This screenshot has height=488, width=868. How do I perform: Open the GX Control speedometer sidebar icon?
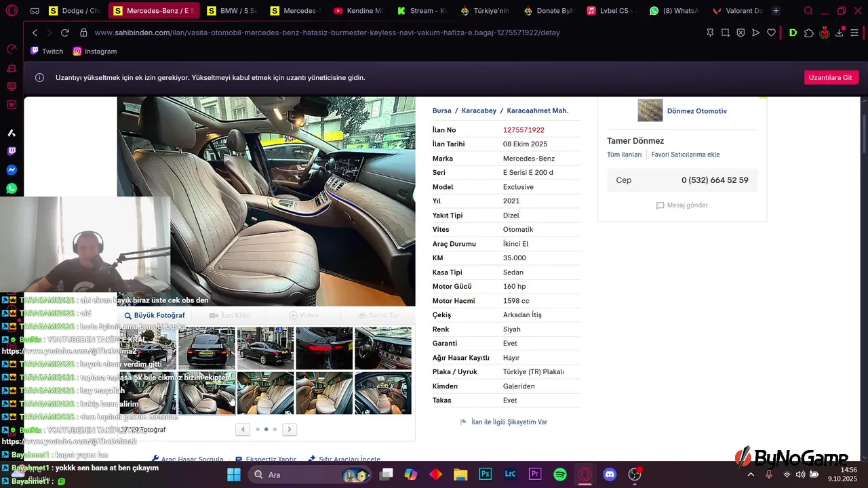(12, 49)
